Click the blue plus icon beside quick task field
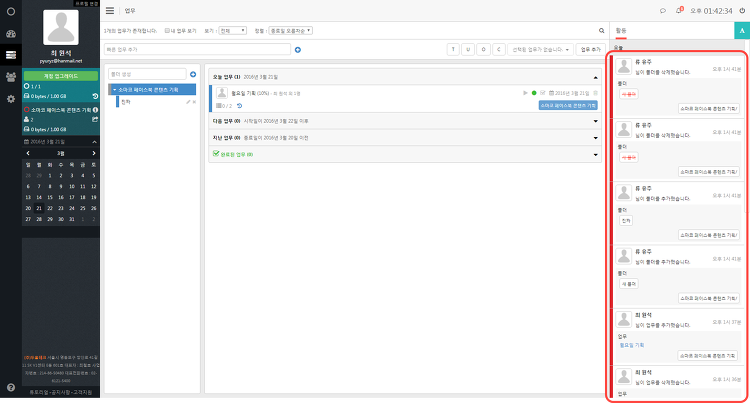Image resolution: width=750 pixels, height=403 pixels. (298, 50)
